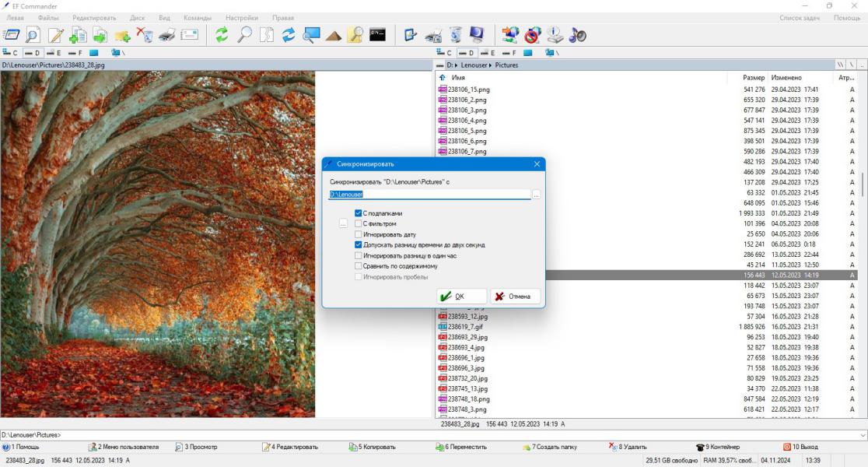
Task: Click the printer icon in the toolbar
Action: click(x=166, y=35)
